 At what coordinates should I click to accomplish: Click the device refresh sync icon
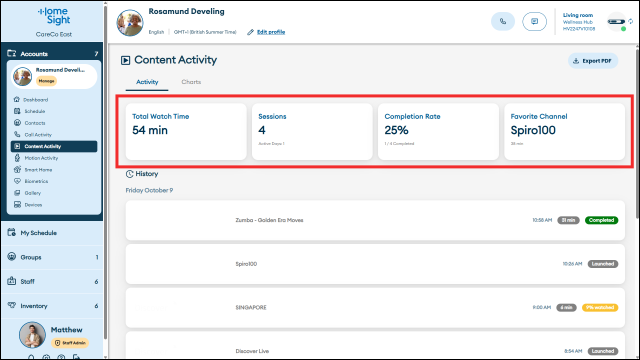pos(631,21)
